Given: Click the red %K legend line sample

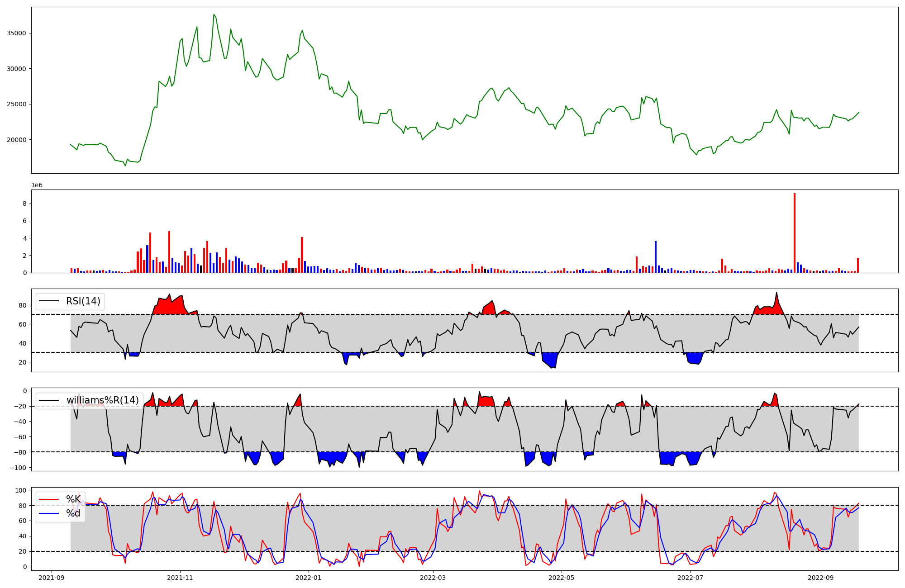Looking at the screenshot, I should [49, 499].
